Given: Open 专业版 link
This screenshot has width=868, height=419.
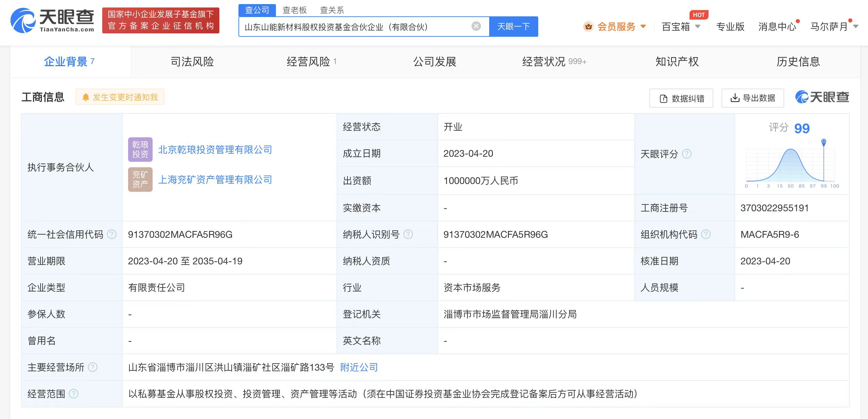Looking at the screenshot, I should (x=730, y=27).
